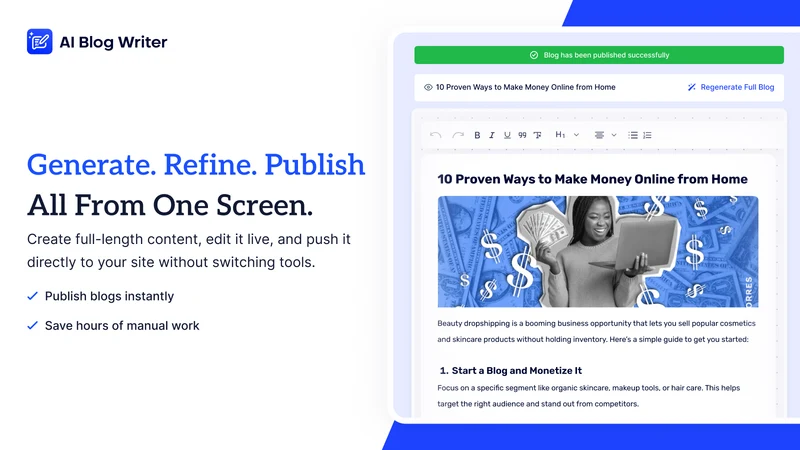Clear text formatting with the T icon

537,135
